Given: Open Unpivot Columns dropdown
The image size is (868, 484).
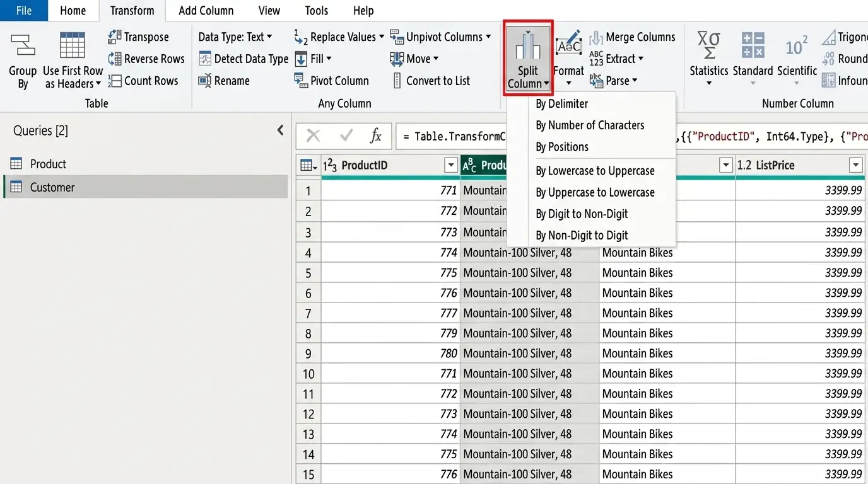Looking at the screenshot, I should point(440,37).
